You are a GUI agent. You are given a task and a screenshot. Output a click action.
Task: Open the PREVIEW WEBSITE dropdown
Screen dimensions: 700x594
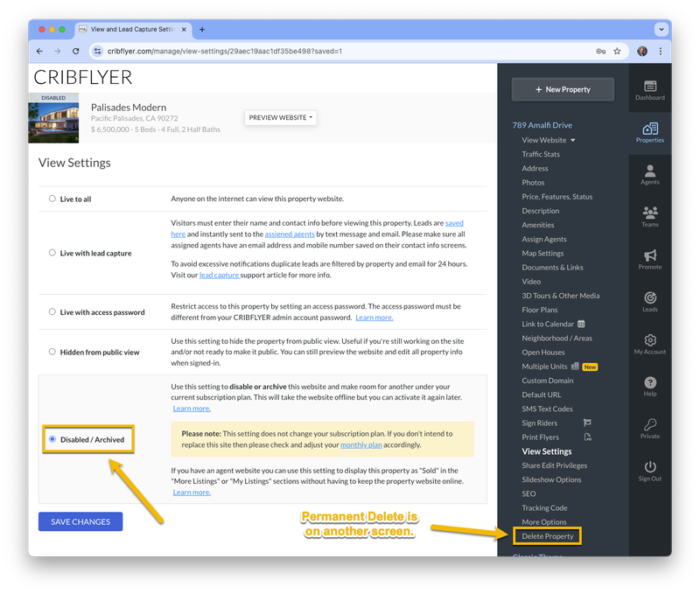[280, 118]
